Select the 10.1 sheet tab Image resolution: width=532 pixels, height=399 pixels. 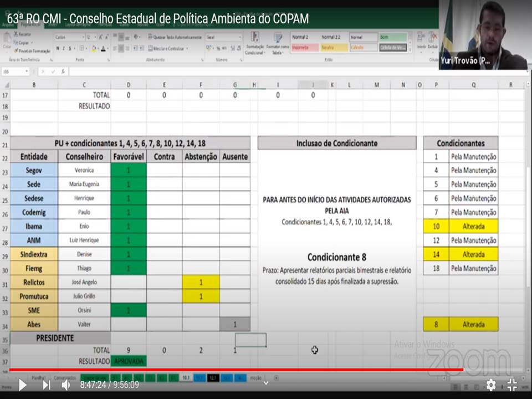pos(186,377)
